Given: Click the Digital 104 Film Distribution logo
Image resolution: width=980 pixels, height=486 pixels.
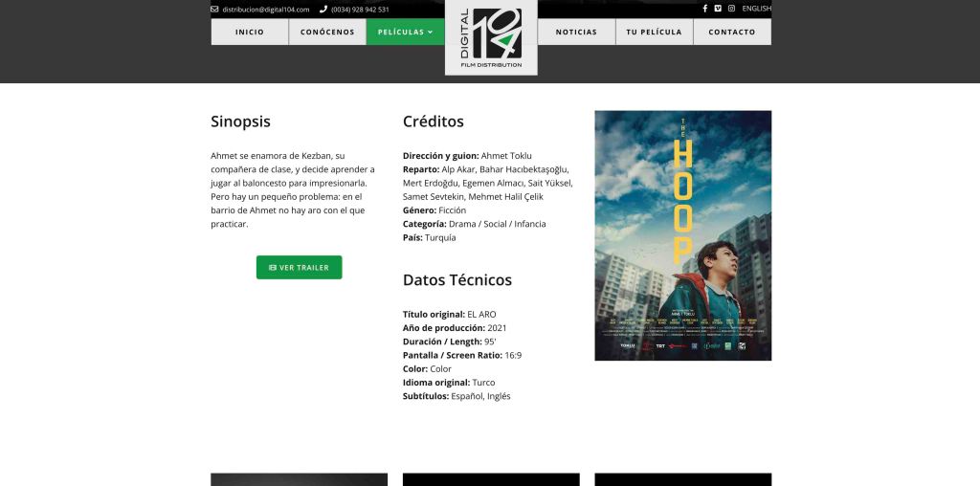Looking at the screenshot, I should pyautogui.click(x=491, y=36).
